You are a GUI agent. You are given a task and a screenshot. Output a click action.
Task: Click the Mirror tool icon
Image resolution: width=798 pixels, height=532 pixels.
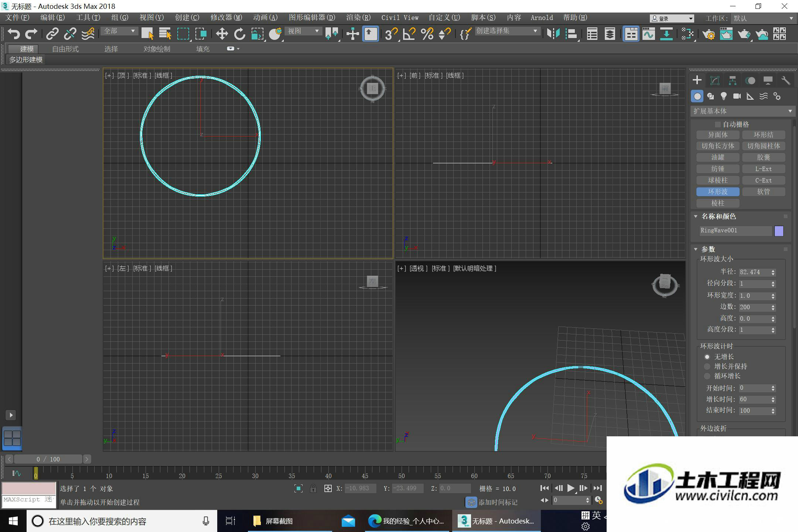click(553, 34)
